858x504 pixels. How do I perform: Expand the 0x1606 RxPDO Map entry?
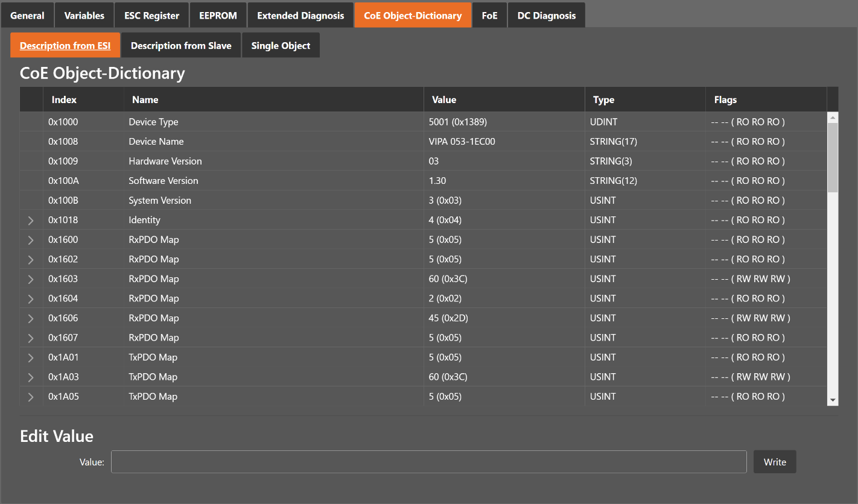pyautogui.click(x=31, y=318)
